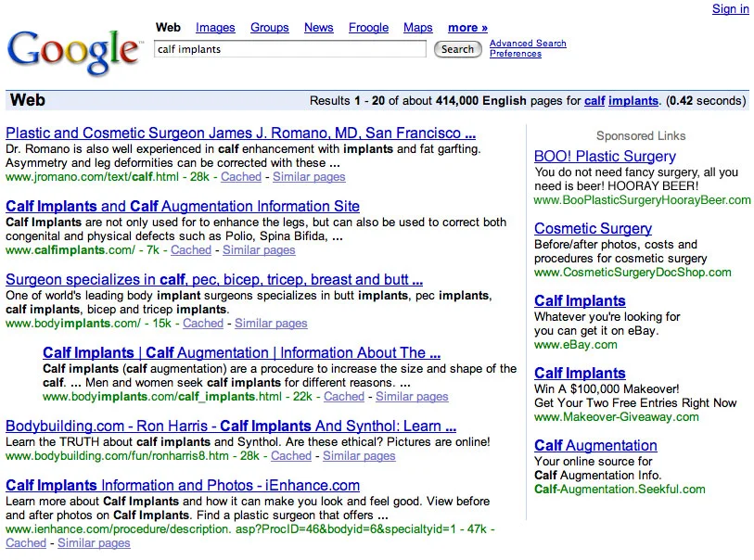Switch to the Groups tab
This screenshot has width=754, height=560.
(x=269, y=28)
